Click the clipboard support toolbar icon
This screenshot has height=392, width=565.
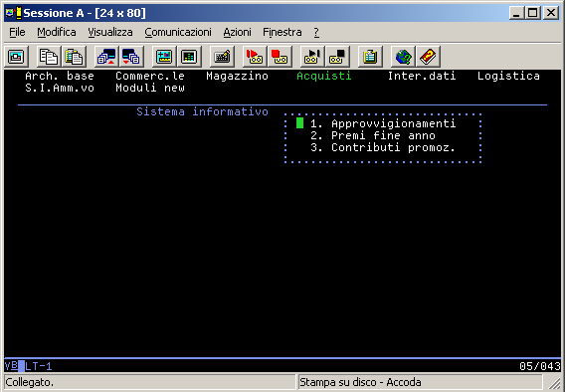[370, 57]
